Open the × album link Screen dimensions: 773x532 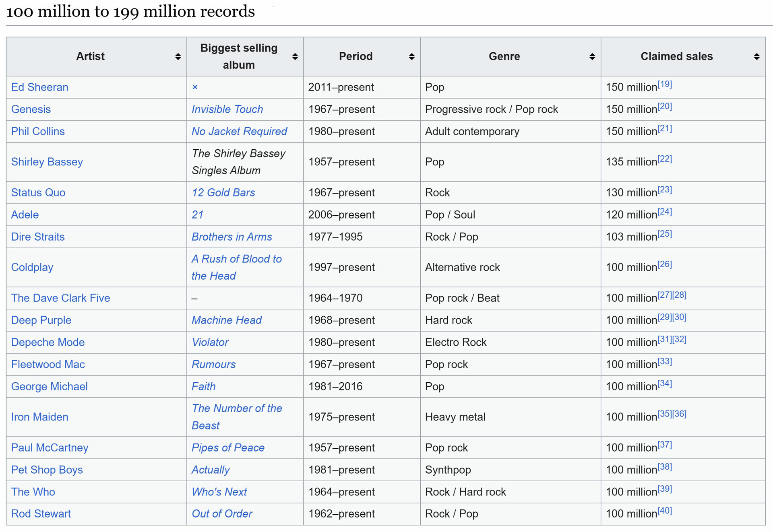(195, 87)
